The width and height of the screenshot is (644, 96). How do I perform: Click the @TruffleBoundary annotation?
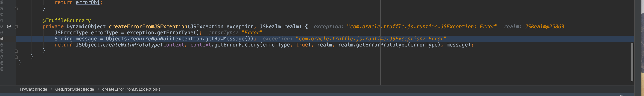[x=67, y=20]
